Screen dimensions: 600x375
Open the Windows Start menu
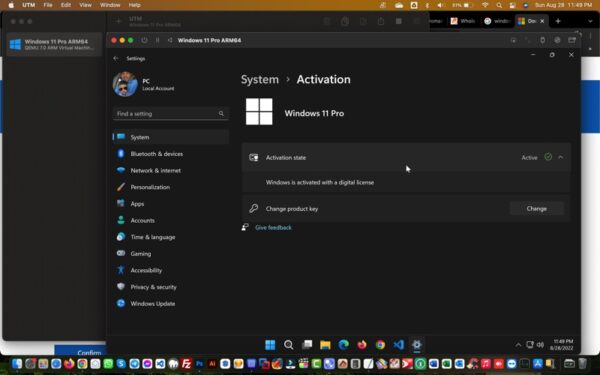tap(270, 345)
